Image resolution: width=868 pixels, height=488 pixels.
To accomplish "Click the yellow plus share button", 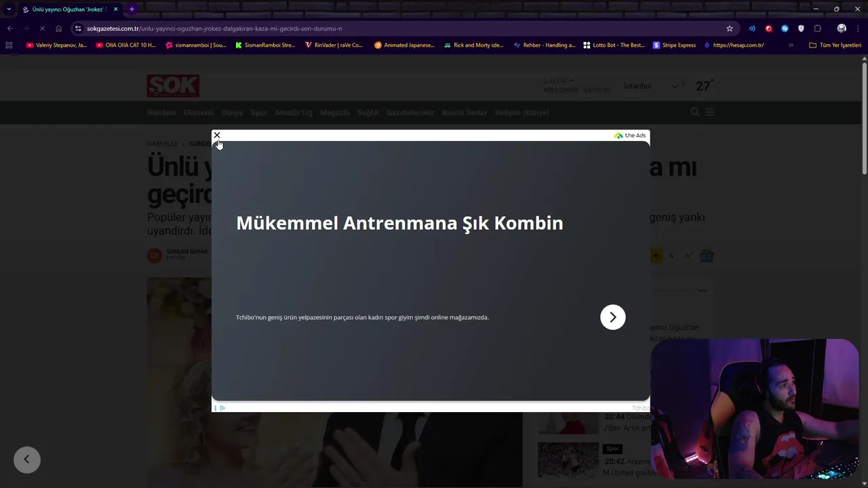I will tap(656, 256).
